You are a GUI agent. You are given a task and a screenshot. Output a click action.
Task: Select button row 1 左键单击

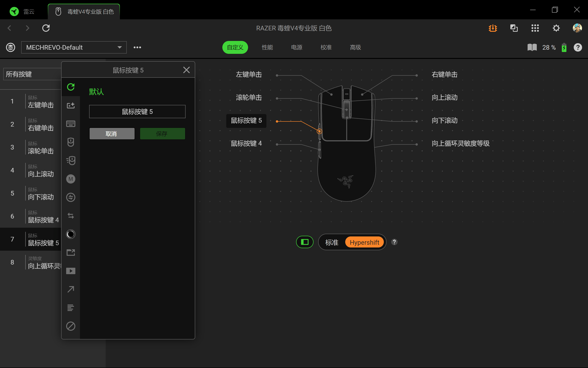coord(31,101)
